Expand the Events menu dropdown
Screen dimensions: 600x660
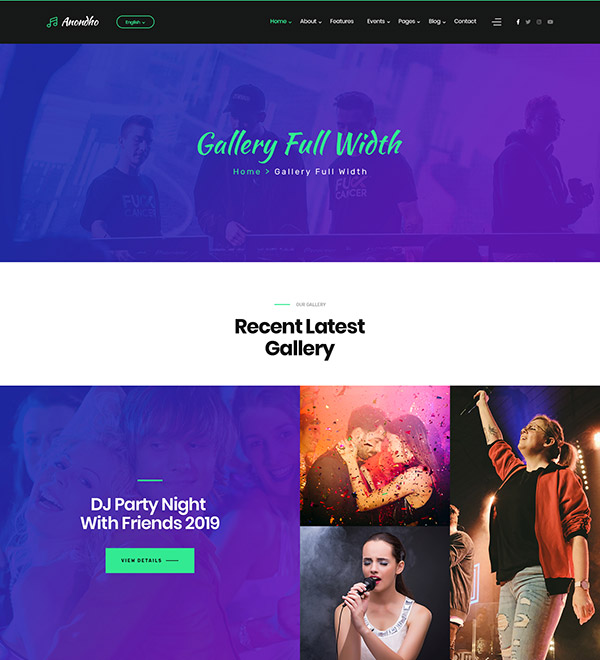(378, 21)
